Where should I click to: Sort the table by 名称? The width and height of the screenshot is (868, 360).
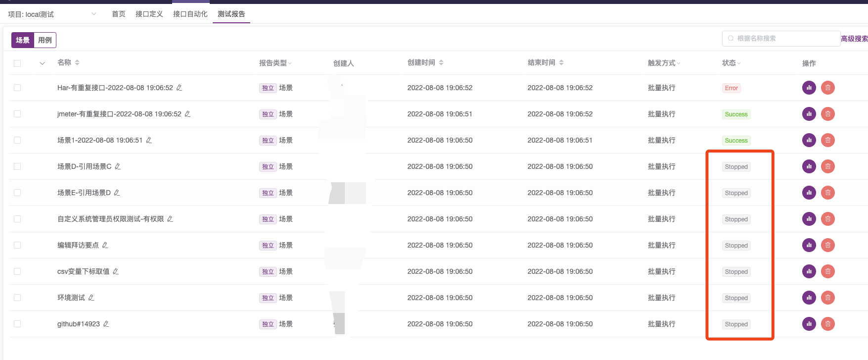(x=77, y=62)
